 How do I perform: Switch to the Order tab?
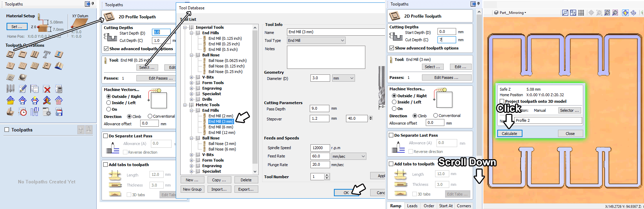coord(429,206)
